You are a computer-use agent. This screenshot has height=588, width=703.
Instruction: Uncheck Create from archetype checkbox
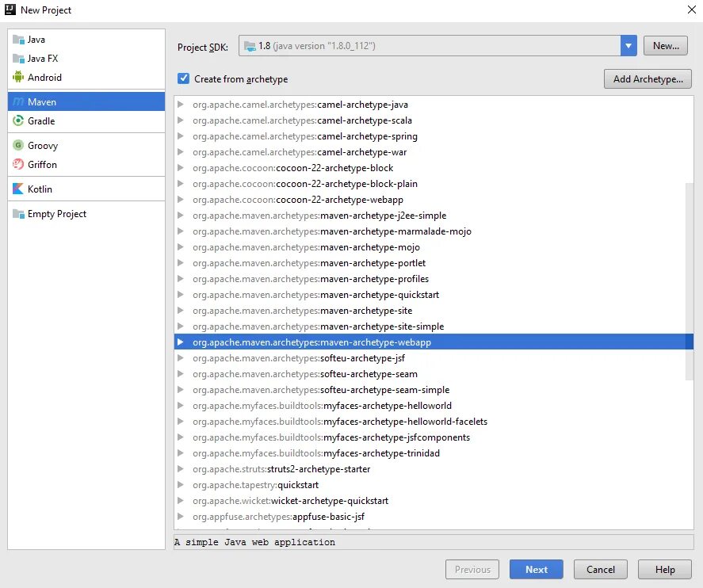(x=183, y=78)
